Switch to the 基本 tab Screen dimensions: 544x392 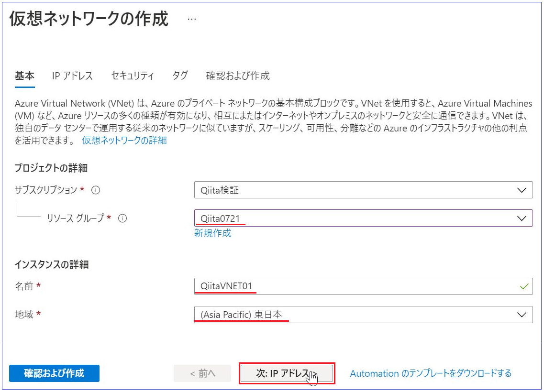click(24, 76)
